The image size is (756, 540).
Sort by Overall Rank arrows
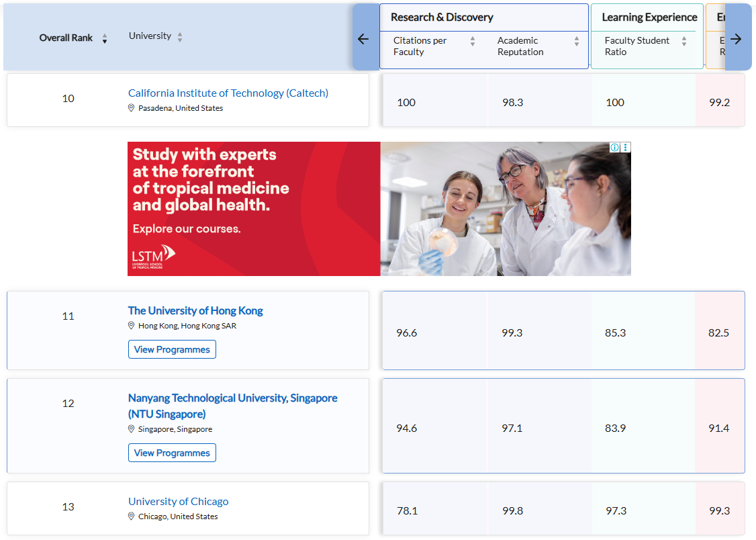pyautogui.click(x=105, y=38)
